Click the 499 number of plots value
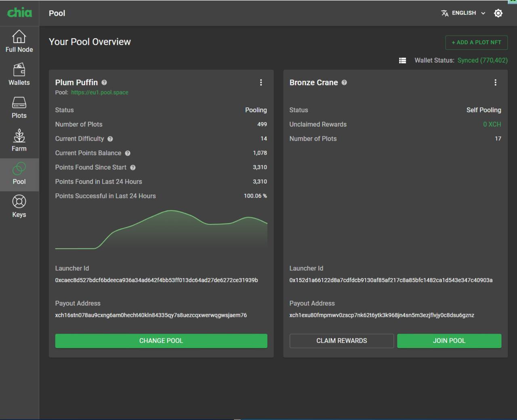The image size is (517, 420). click(x=262, y=124)
